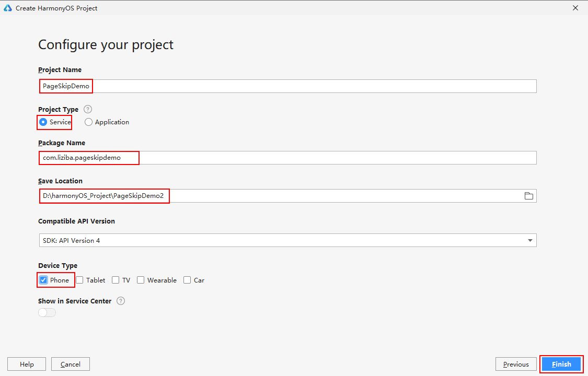Enable the Tablet device type

click(x=80, y=280)
